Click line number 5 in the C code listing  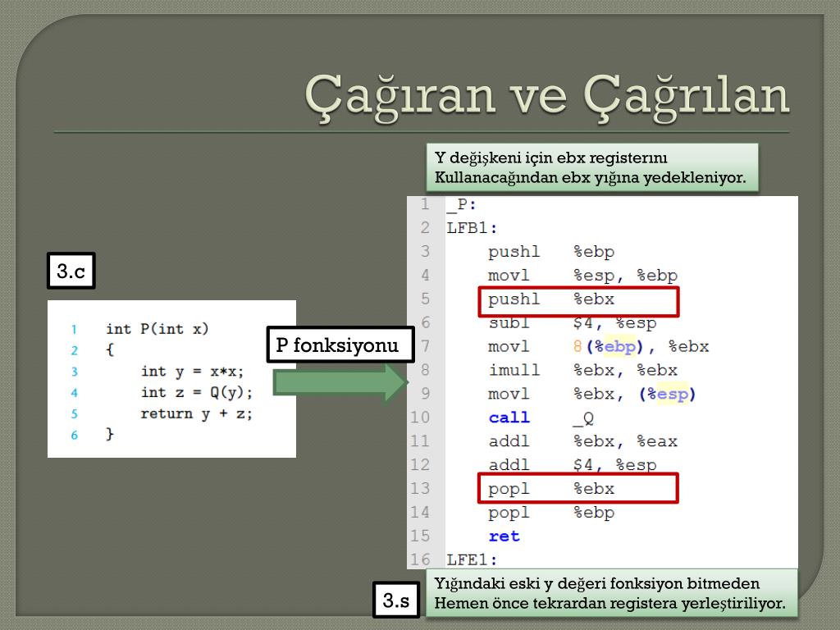(x=75, y=414)
